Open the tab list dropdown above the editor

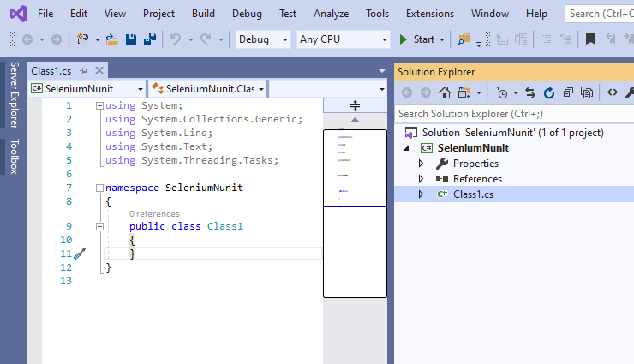[x=382, y=71]
